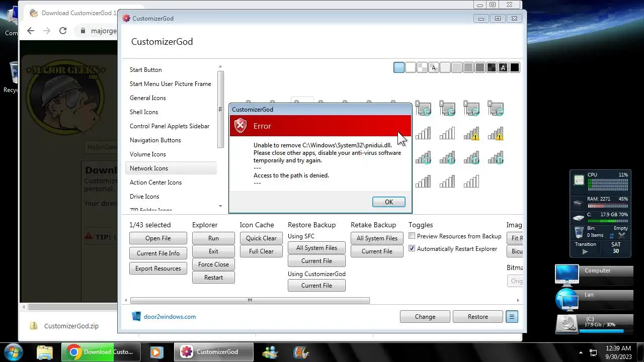Click the category list scroll-down arrow
Image resolution: width=644 pixels, height=362 pixels.
tap(220, 206)
